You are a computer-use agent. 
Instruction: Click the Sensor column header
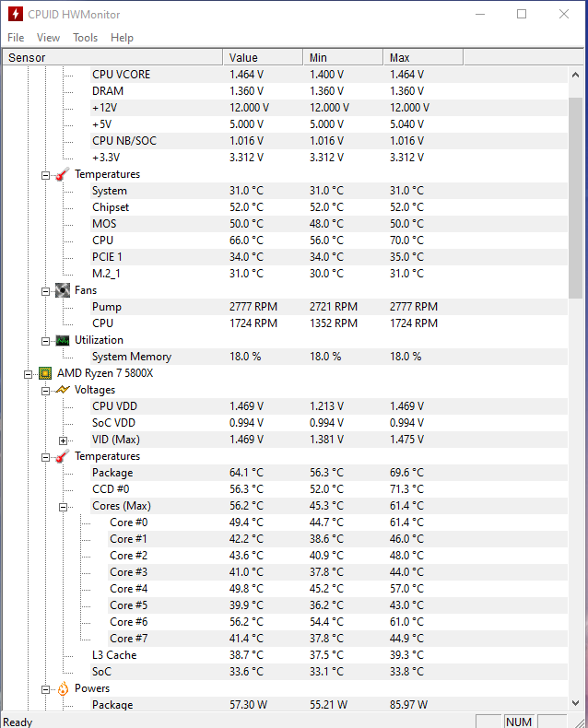(112, 57)
